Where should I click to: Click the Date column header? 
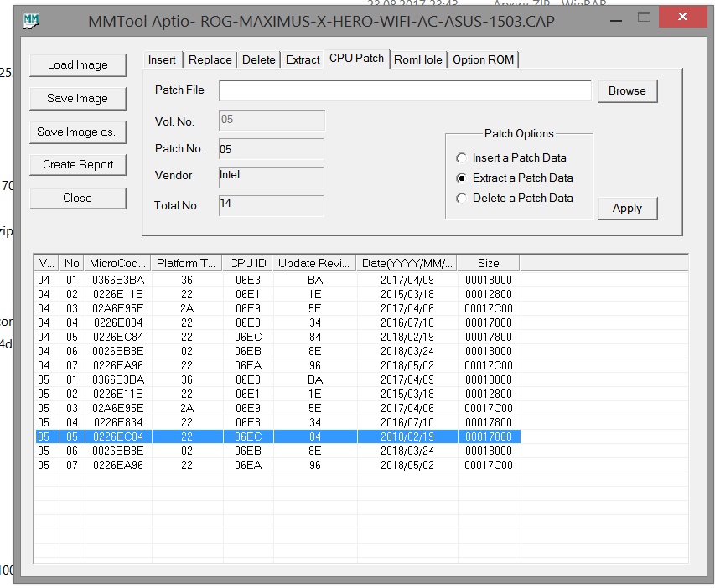point(407,263)
